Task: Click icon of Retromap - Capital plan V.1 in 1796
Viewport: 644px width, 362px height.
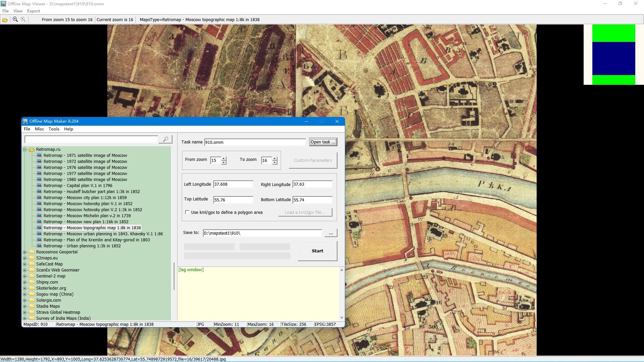Action: 39,185
